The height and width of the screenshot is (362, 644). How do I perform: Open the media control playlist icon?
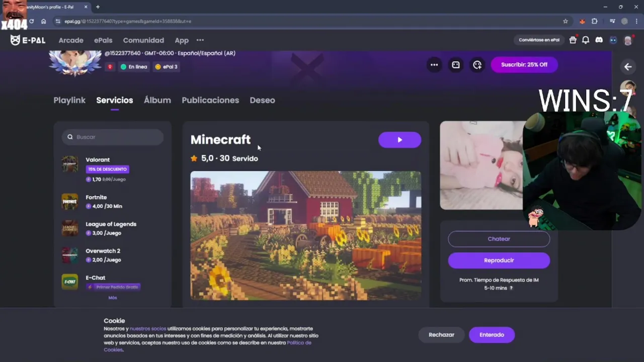click(x=612, y=21)
